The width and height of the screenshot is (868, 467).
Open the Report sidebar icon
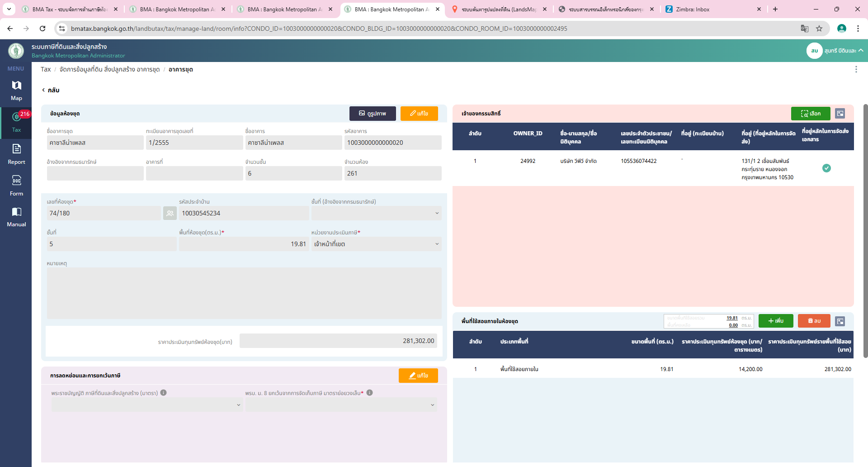[x=16, y=154]
